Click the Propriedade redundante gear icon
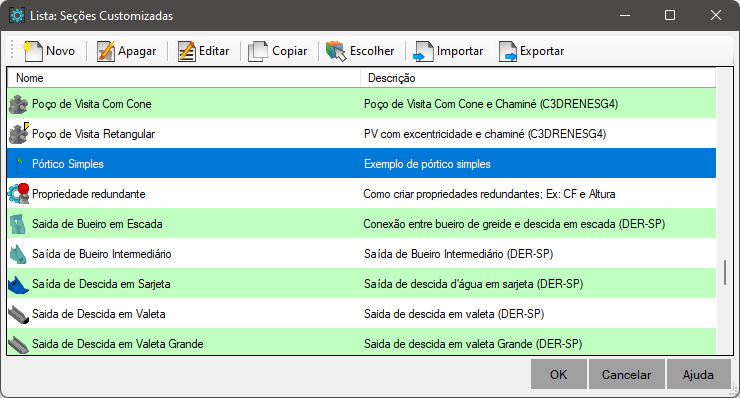 pyautogui.click(x=19, y=194)
